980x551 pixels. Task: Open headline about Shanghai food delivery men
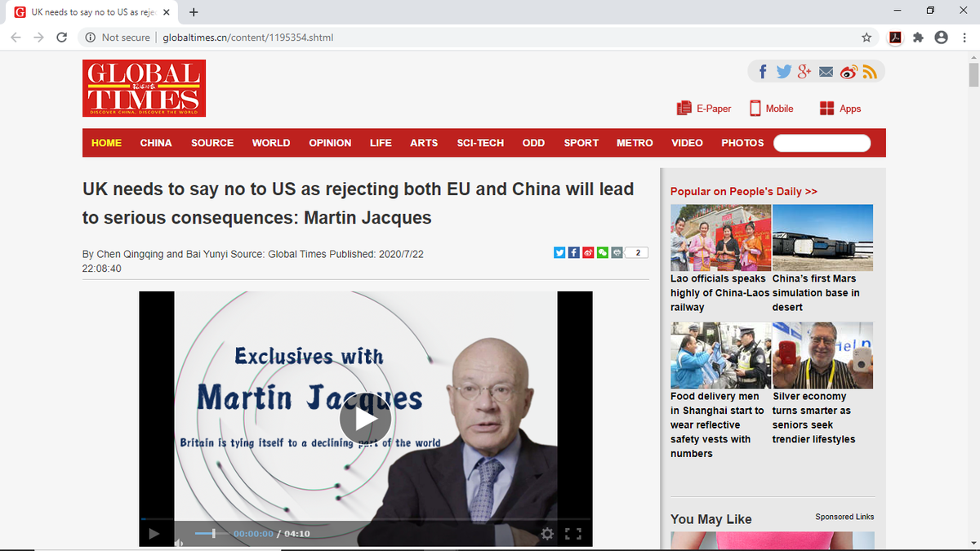point(717,424)
